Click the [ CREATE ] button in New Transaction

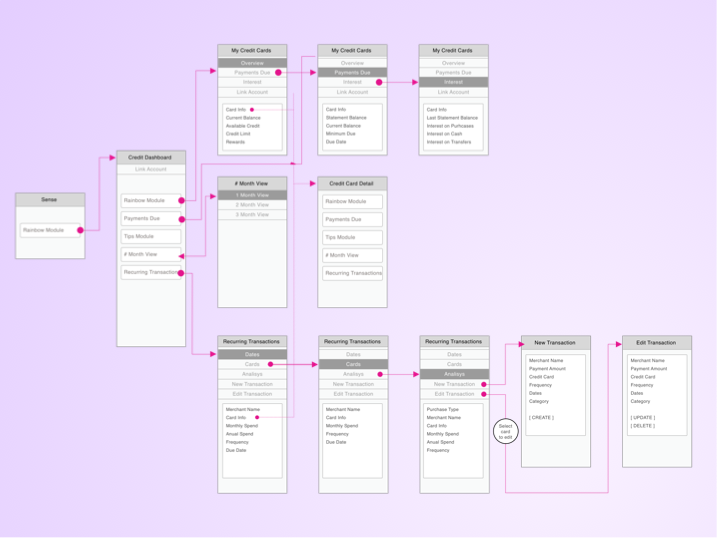[542, 418]
